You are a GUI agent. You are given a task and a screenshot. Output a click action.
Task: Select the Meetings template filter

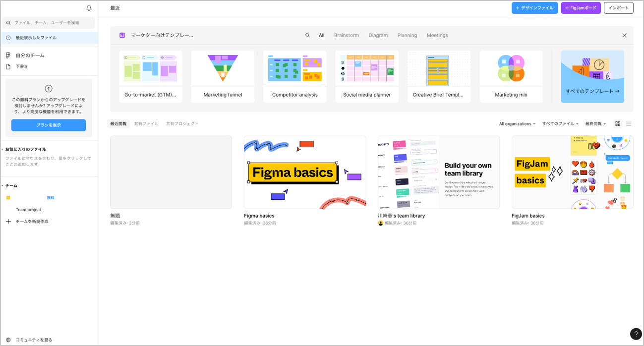coord(437,35)
